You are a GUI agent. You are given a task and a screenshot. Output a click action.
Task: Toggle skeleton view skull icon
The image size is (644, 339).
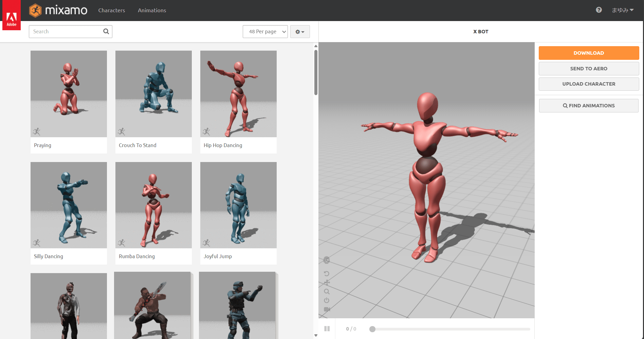tap(327, 260)
